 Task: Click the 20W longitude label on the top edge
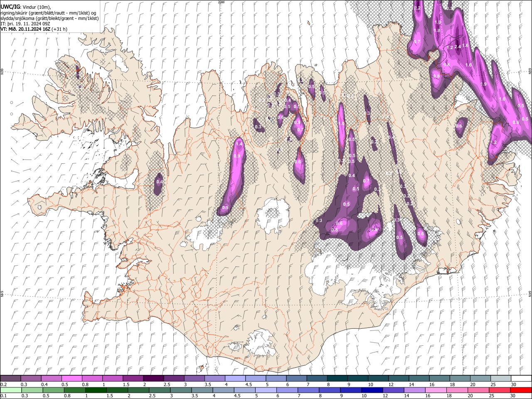(x=221, y=2)
